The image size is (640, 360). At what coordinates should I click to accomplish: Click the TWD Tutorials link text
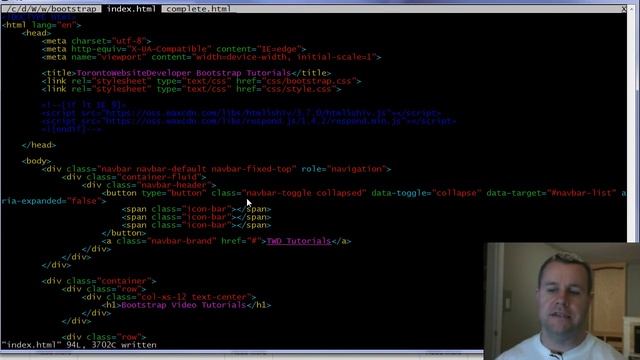299,241
